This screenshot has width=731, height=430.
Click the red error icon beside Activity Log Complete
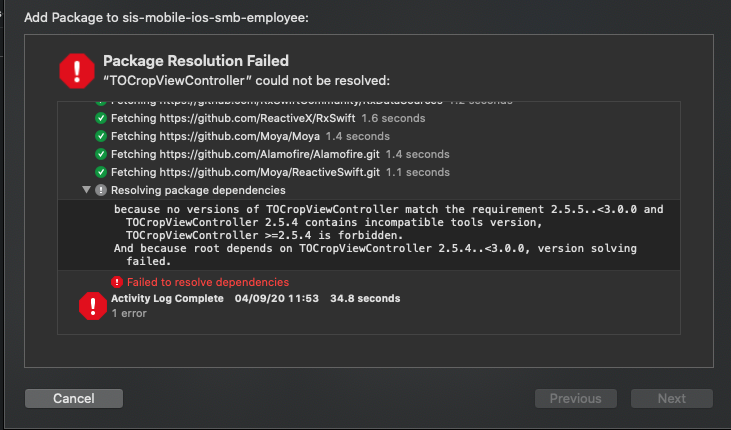coord(93,306)
